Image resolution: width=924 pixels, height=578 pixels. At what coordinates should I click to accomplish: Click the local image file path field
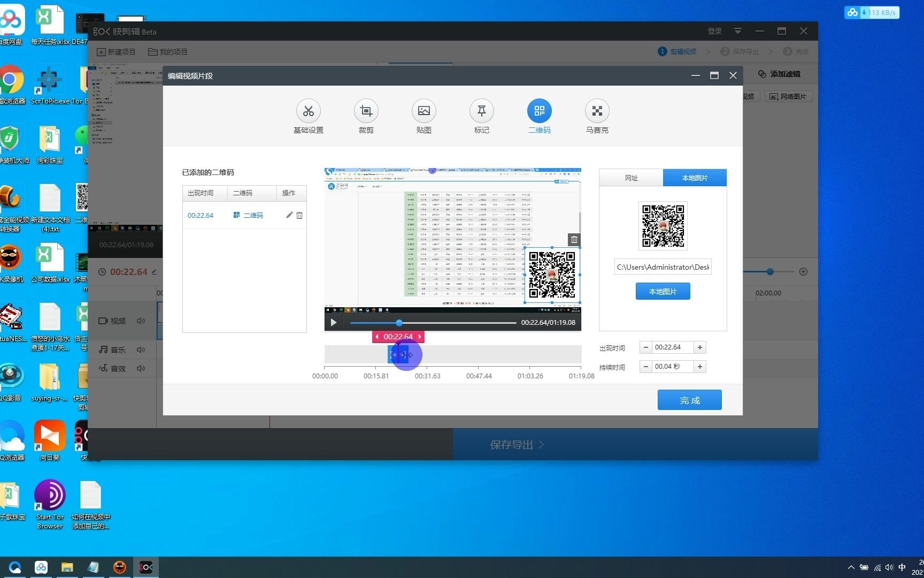663,267
